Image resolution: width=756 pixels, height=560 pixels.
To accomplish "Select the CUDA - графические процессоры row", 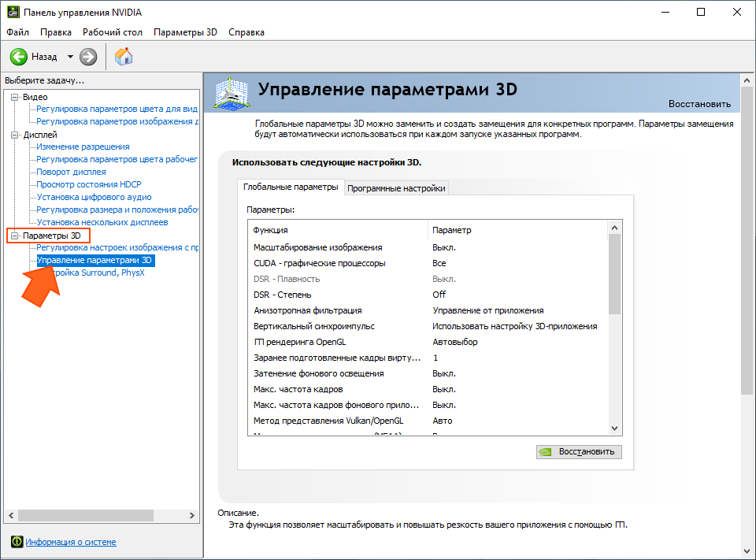I will point(428,263).
